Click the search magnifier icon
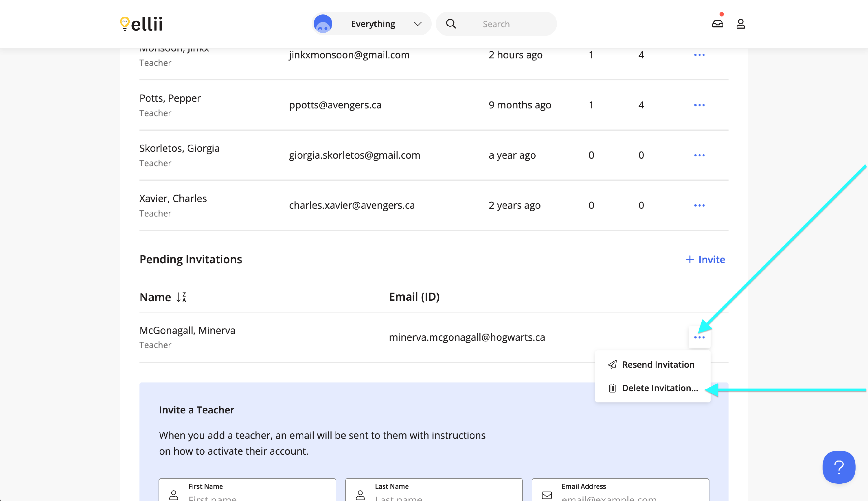This screenshot has height=501, width=868. click(451, 24)
